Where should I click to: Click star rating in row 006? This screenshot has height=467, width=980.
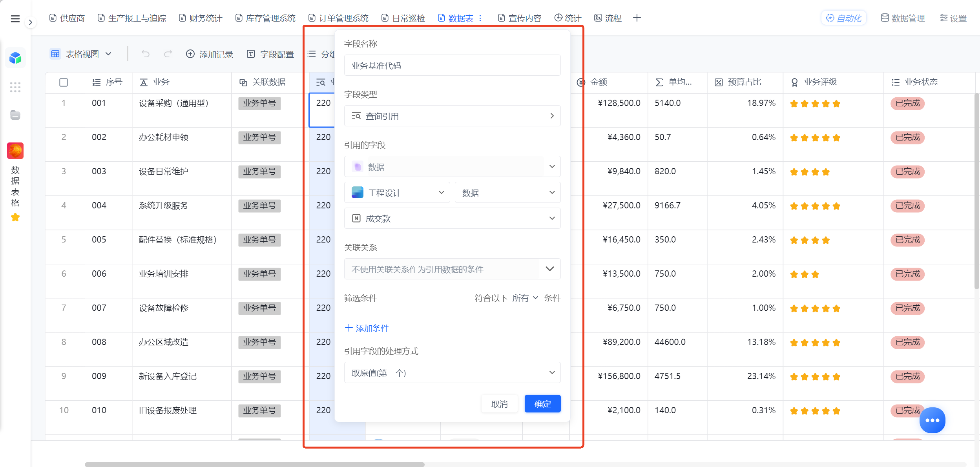[804, 274]
